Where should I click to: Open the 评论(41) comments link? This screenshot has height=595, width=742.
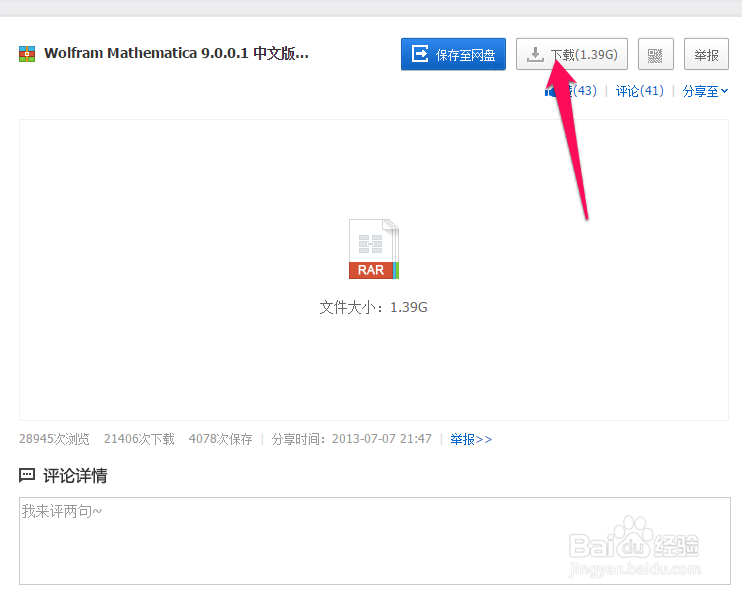(639, 91)
